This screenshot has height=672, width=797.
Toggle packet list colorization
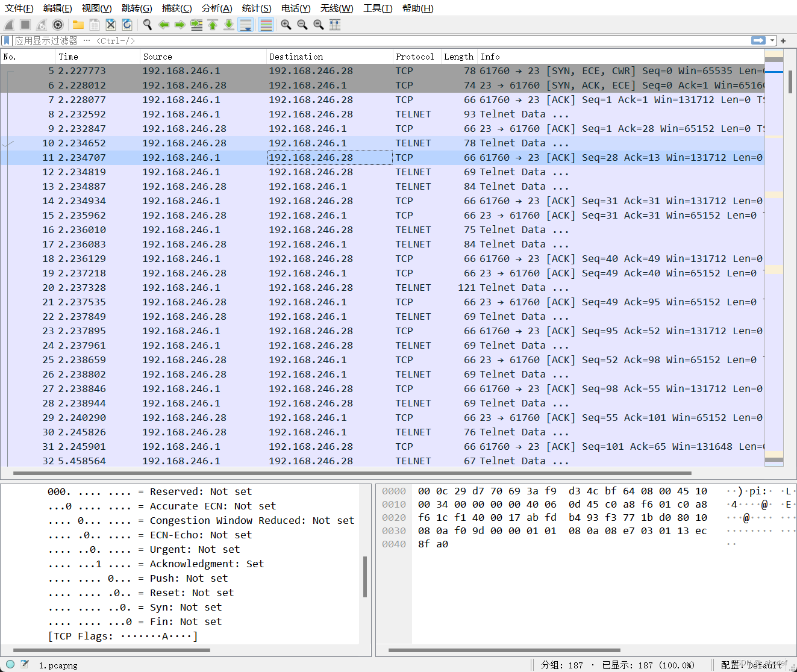point(266,25)
